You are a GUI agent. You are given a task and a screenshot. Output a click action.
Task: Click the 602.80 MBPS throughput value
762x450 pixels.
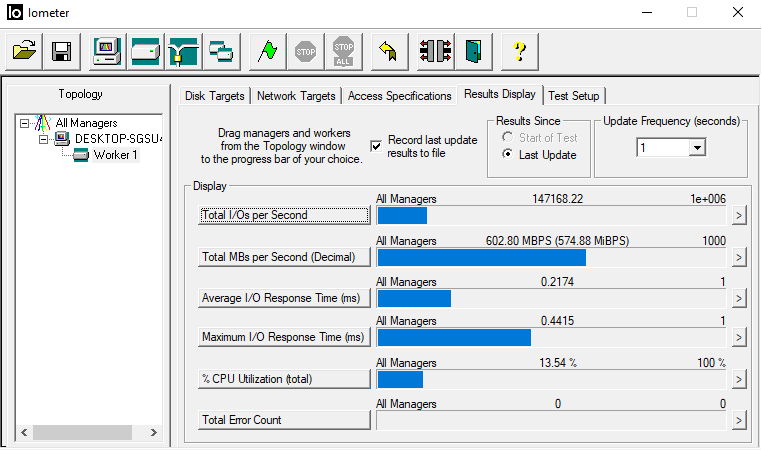(x=557, y=241)
